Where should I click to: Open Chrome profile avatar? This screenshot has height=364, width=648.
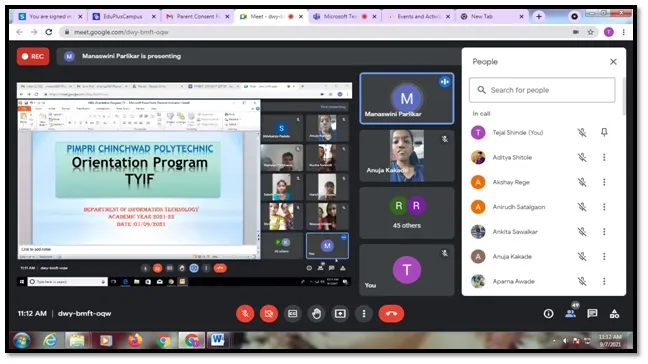pyautogui.click(x=608, y=32)
